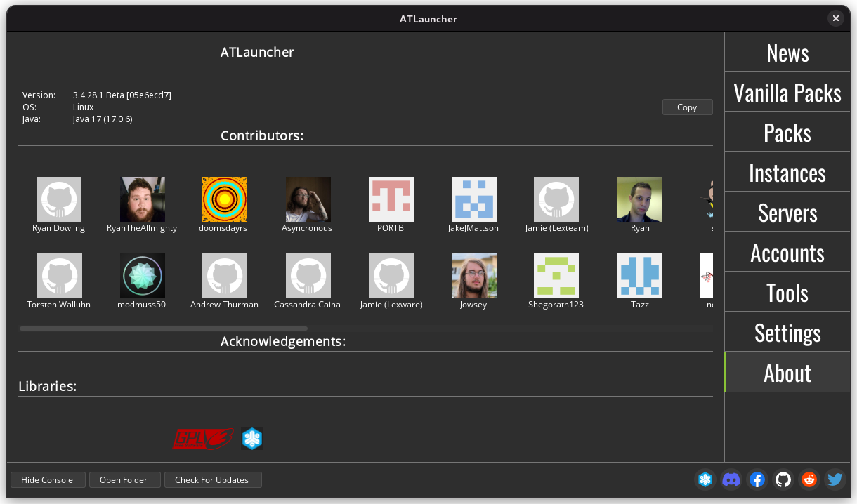857x504 pixels.
Task: Open the Vanilla Packs tab
Action: tap(787, 92)
